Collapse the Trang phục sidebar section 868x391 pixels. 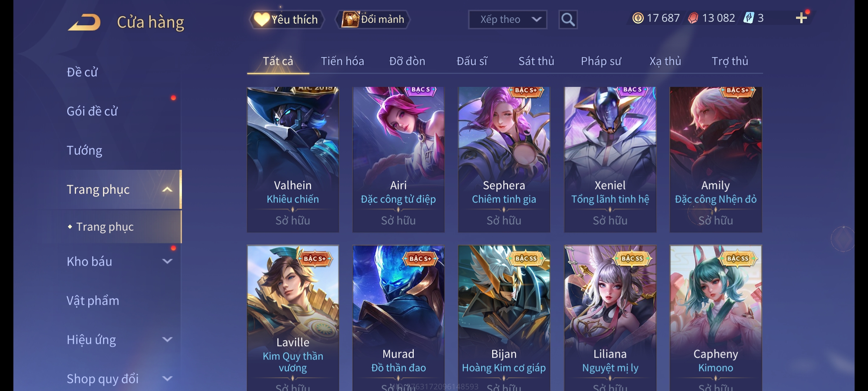tap(167, 190)
